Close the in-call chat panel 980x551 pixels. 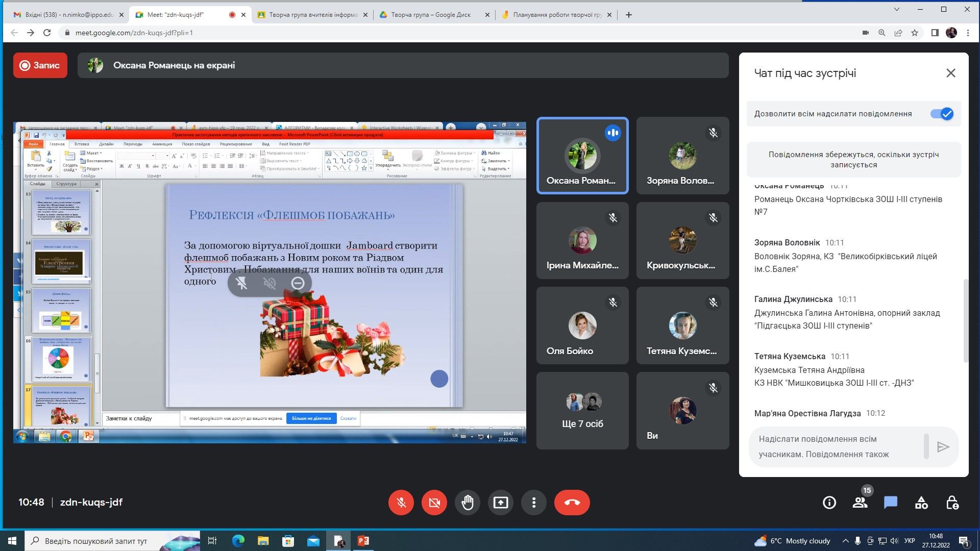click(951, 73)
